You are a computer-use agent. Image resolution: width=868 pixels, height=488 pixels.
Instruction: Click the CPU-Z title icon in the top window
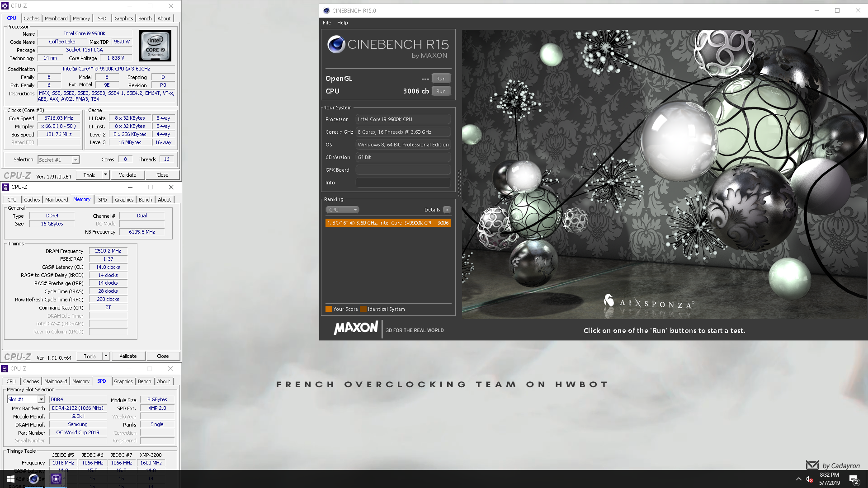tap(5, 6)
